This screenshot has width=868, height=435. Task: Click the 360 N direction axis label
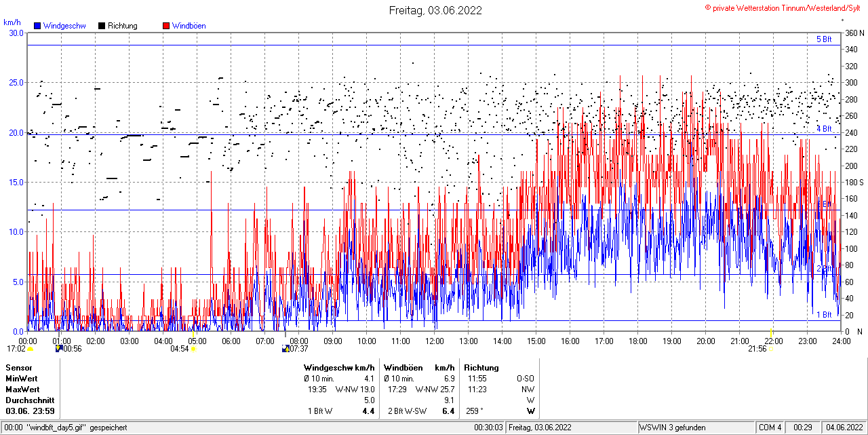(854, 33)
